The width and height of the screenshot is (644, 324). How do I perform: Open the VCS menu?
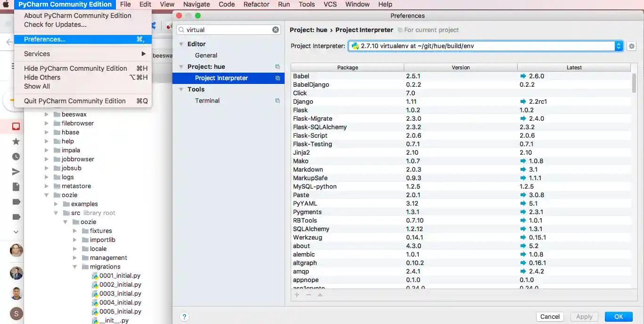pyautogui.click(x=330, y=4)
